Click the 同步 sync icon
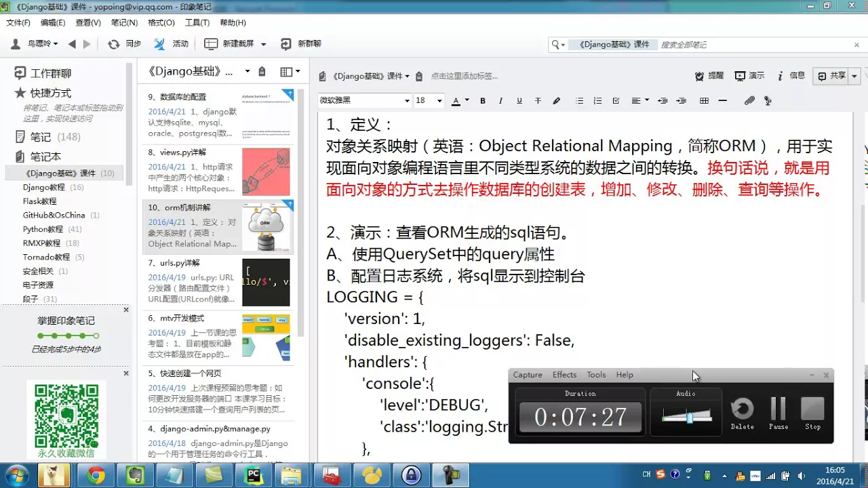 113,44
